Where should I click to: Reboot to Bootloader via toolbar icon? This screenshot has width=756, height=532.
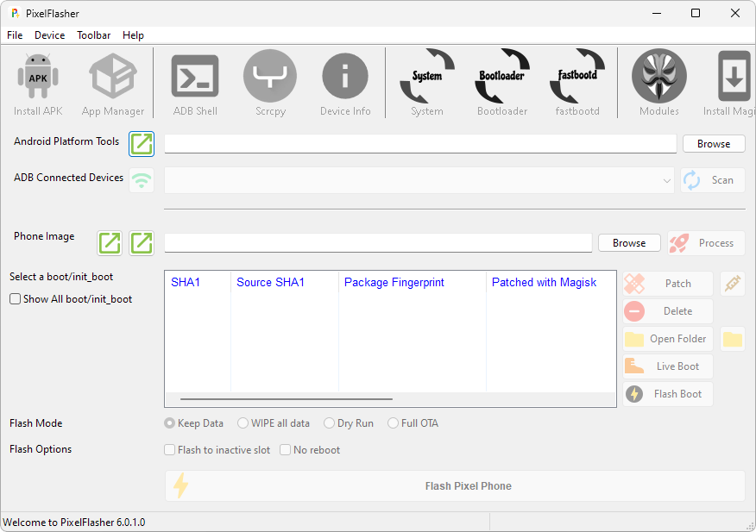point(501,84)
